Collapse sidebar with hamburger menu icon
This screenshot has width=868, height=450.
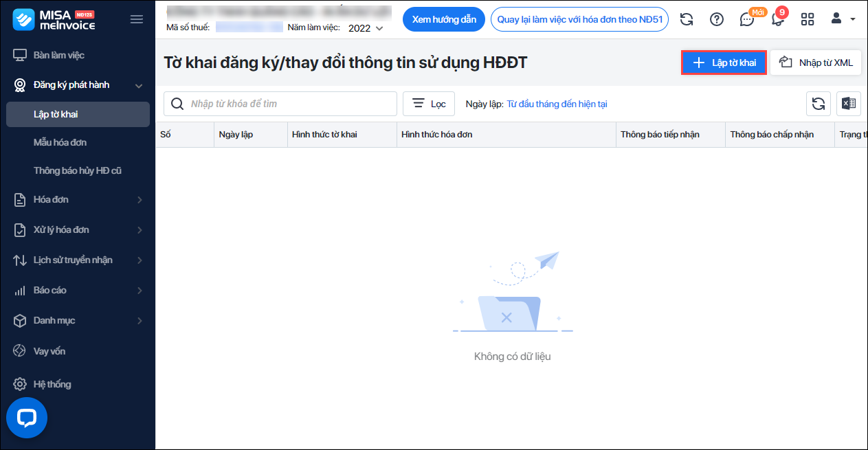137,19
